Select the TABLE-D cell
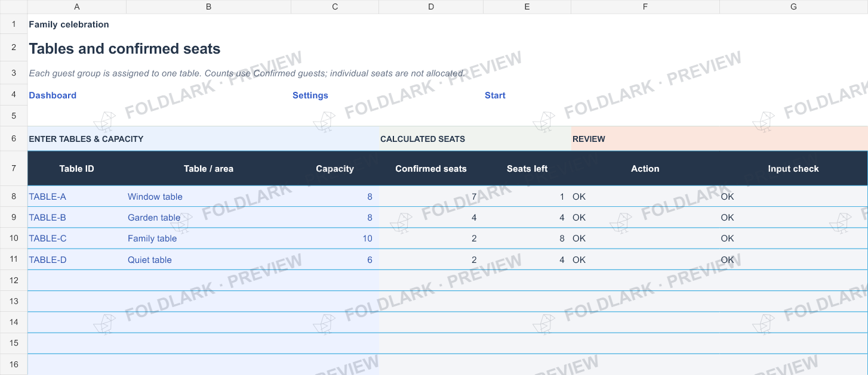The width and height of the screenshot is (868, 375). [x=77, y=260]
